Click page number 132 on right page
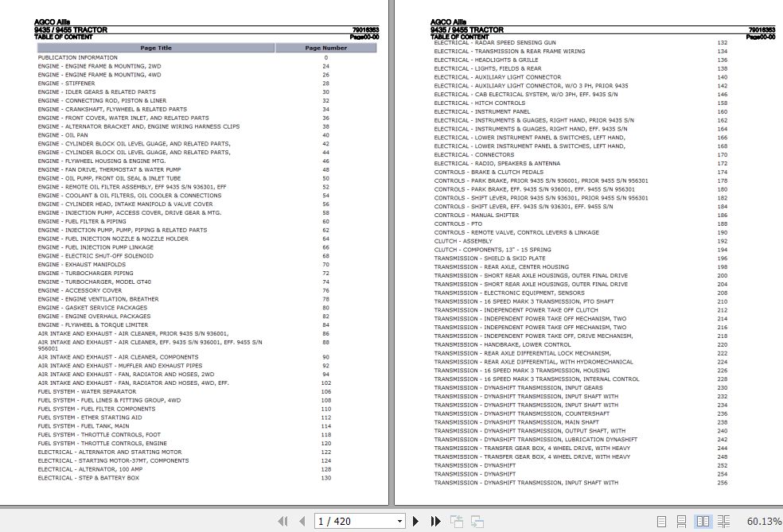Viewport: 783px width, 532px height. point(722,43)
